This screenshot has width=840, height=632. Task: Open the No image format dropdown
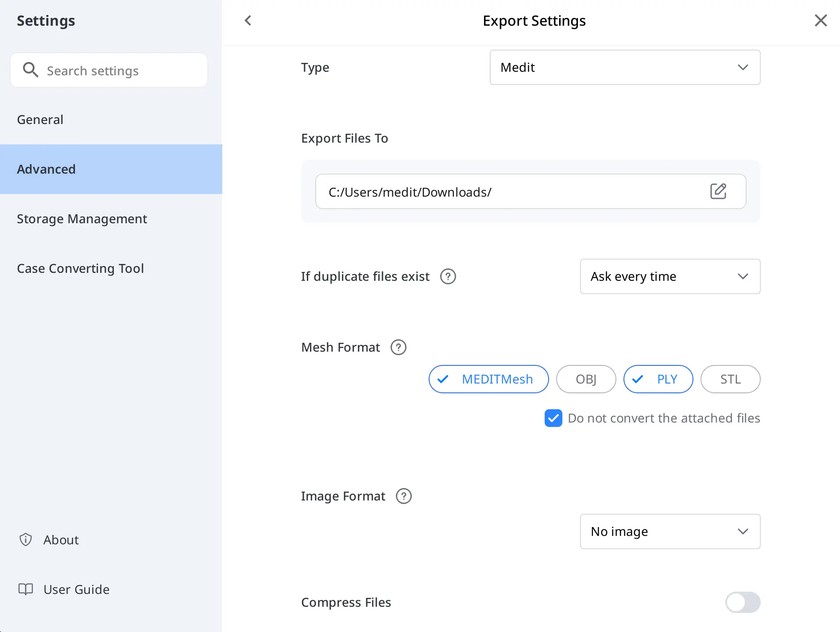pyautogui.click(x=670, y=531)
